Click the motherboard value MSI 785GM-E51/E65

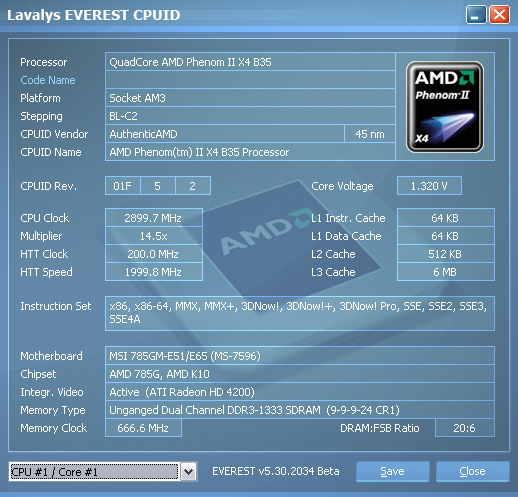(x=300, y=356)
